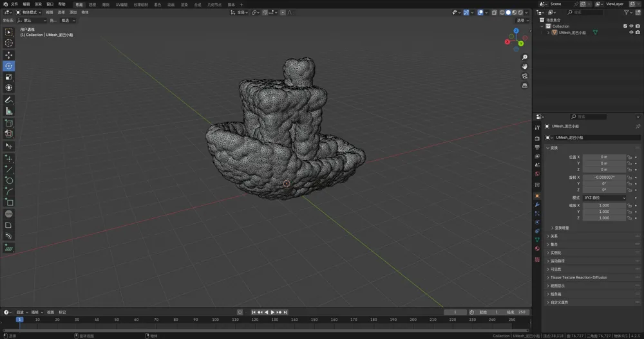Open the Material properties tab
The height and width of the screenshot is (339, 644).
[537, 249]
